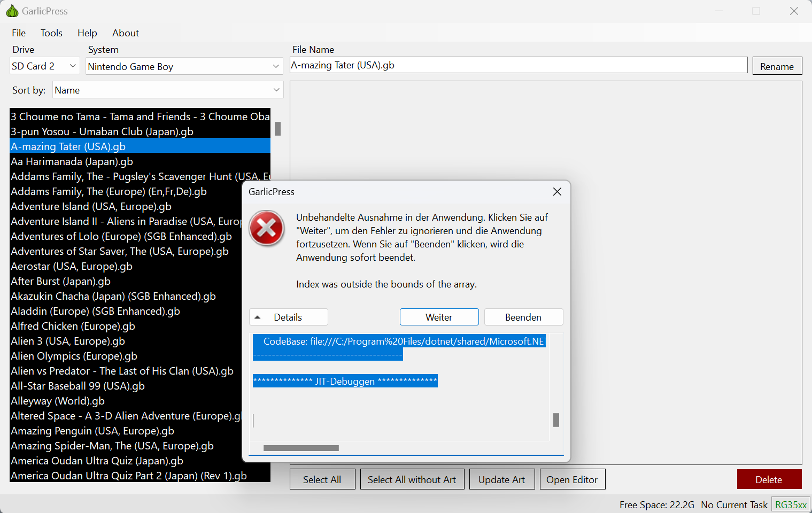Collapse the Details section of the error dialog
The width and height of the screenshot is (812, 513).
point(288,316)
